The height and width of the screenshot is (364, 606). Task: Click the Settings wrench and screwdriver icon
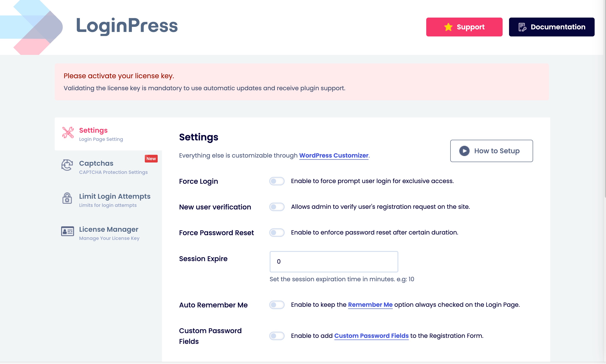point(68,132)
